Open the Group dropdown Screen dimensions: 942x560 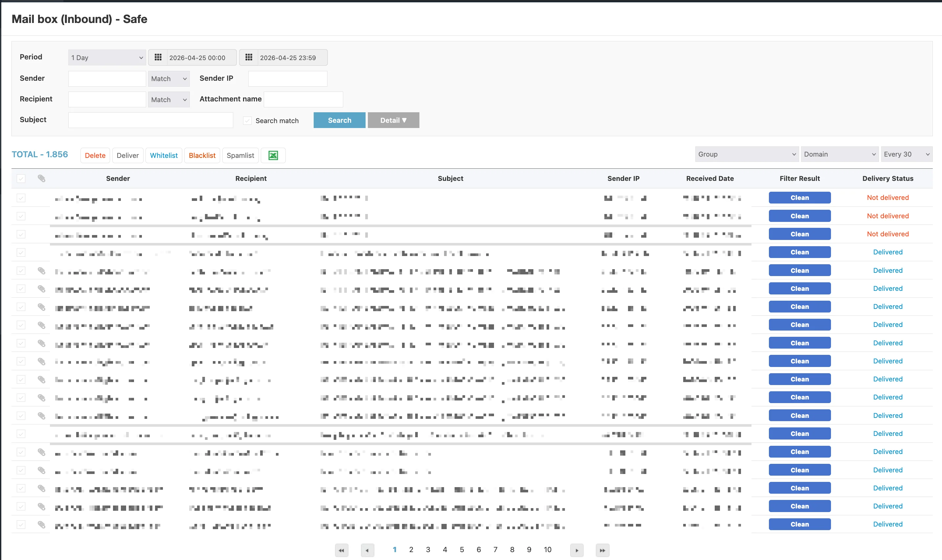pos(747,154)
